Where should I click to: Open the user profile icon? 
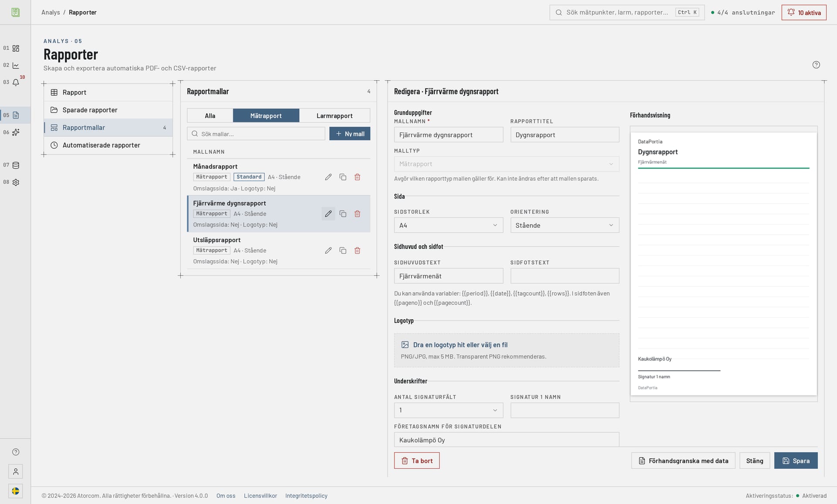click(16, 471)
